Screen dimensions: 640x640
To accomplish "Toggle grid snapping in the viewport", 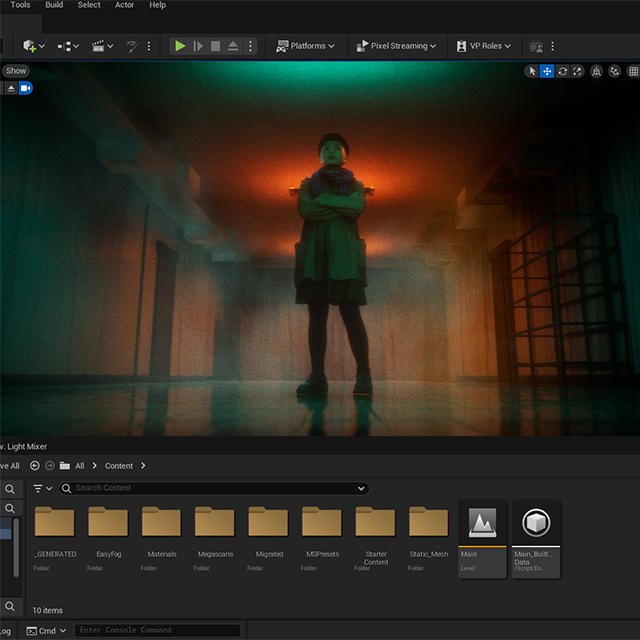I will (x=632, y=71).
